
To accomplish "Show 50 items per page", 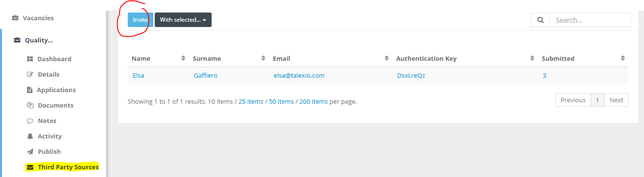I will tap(282, 102).
